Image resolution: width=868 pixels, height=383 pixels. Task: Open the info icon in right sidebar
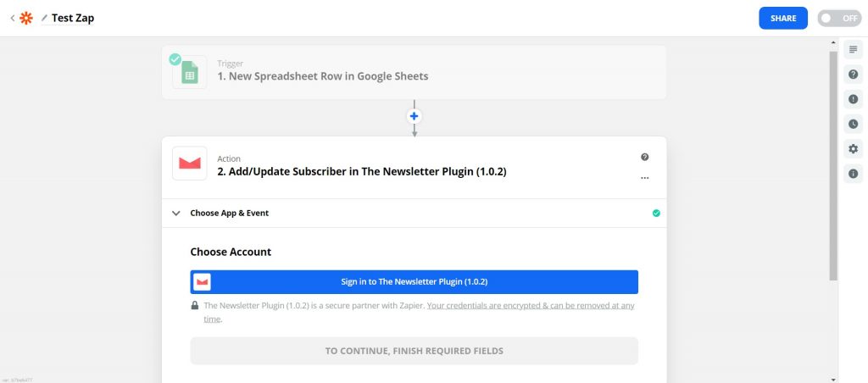[x=853, y=174]
